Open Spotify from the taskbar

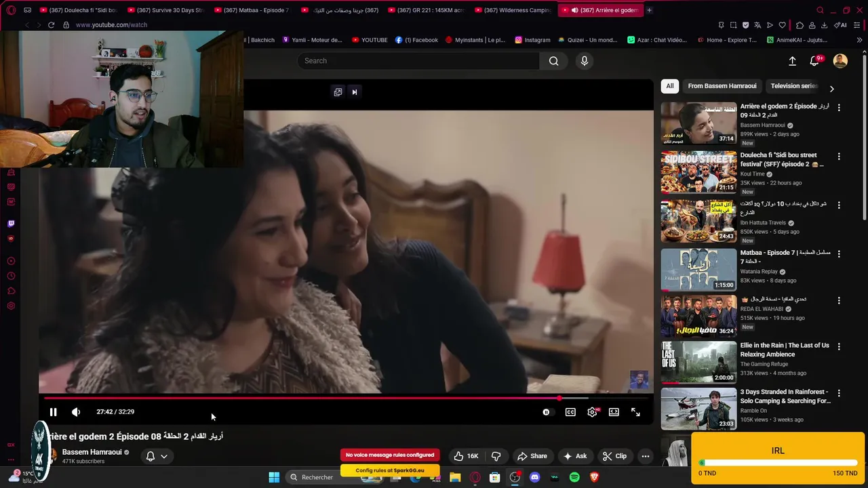[x=574, y=477]
